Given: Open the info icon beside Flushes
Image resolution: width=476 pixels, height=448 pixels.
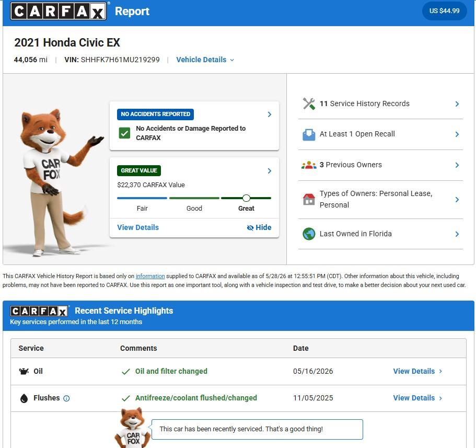Looking at the screenshot, I should pos(66,398).
